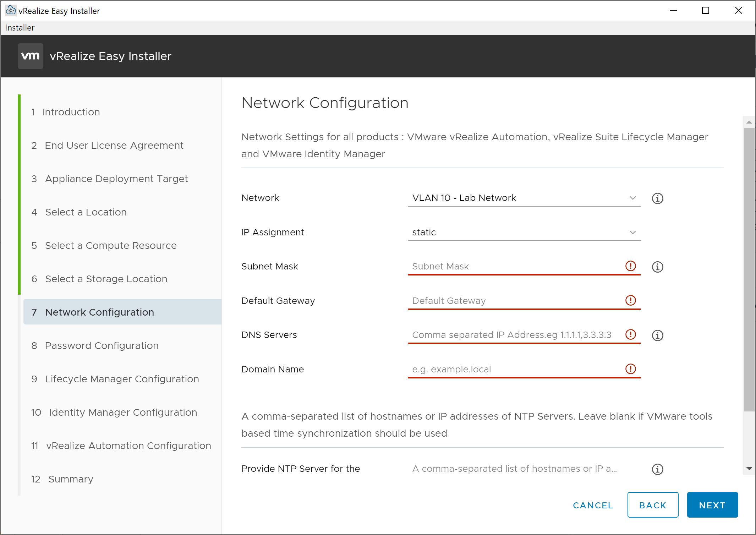Click the vm logo in the header
756x535 pixels.
click(31, 56)
